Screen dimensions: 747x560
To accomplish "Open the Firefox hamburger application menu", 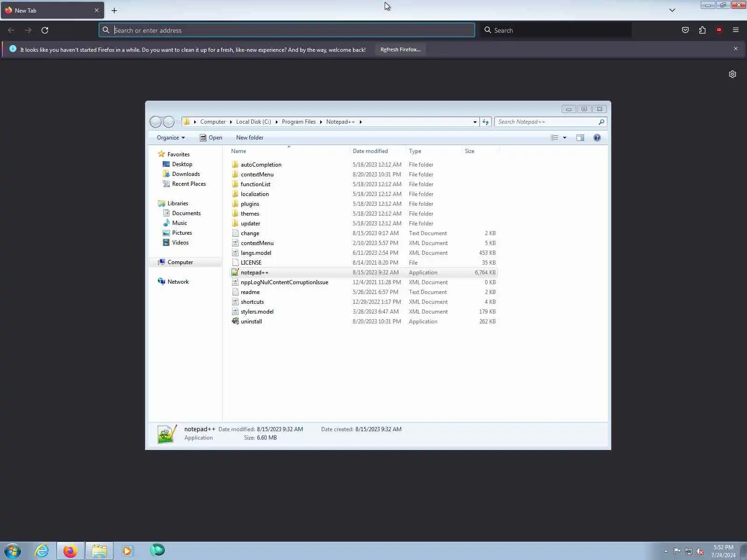I will 736,30.
